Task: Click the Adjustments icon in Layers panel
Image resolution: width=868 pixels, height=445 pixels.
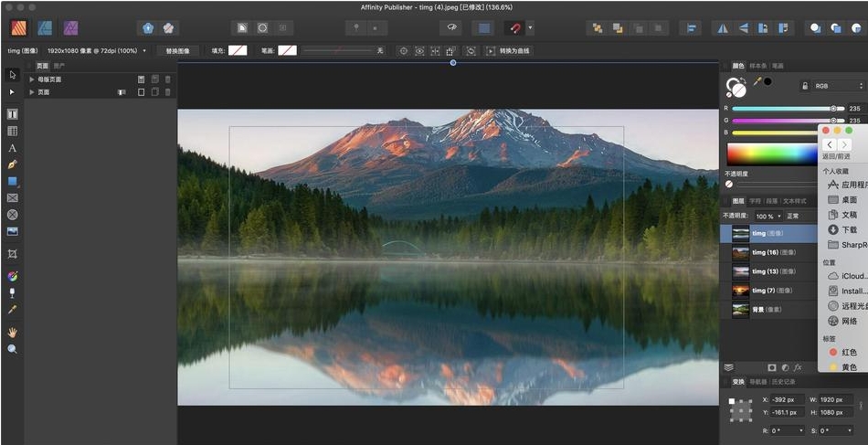Action: 785,367
